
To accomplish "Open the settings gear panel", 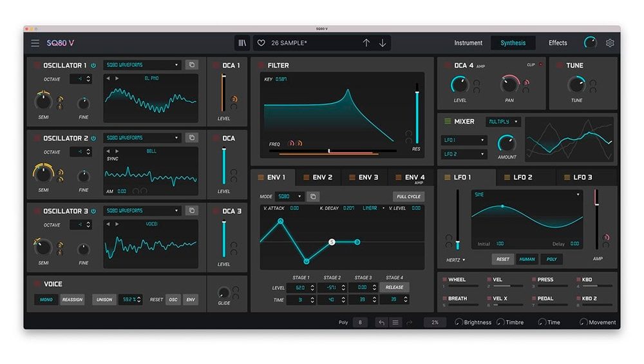I will point(610,43).
